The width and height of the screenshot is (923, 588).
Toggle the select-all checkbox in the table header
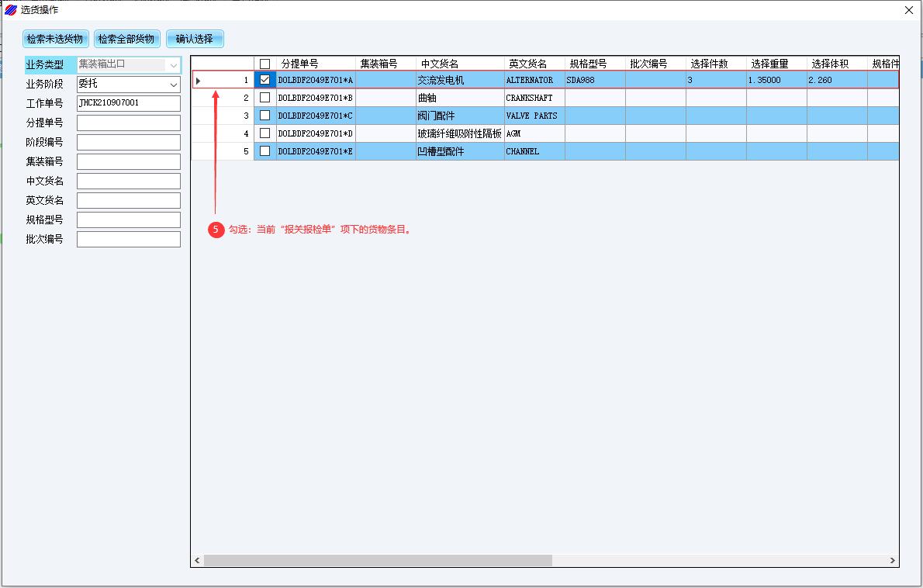[x=264, y=64]
